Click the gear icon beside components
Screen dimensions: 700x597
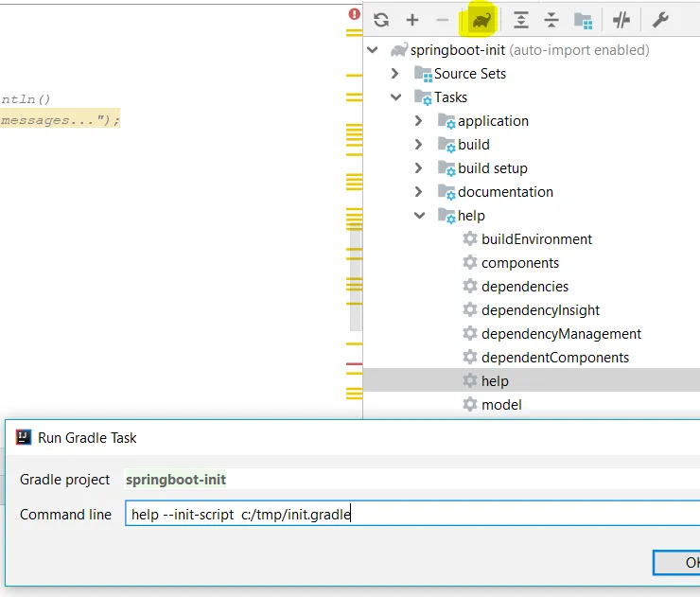coord(469,262)
